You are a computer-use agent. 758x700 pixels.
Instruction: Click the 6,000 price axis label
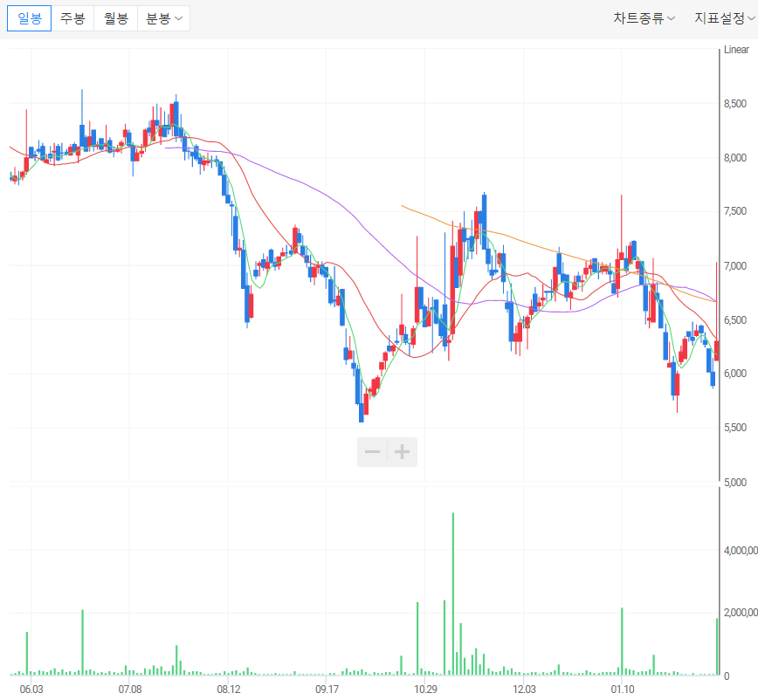pos(734,374)
